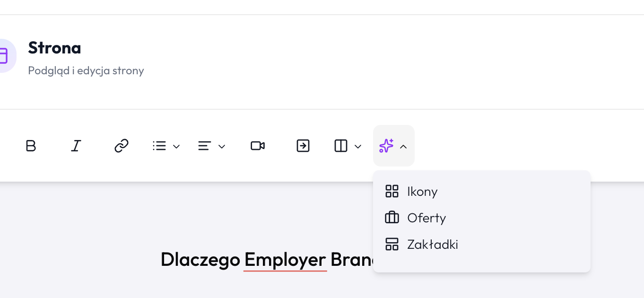Click the purple sparkle widgets icon

tap(386, 146)
